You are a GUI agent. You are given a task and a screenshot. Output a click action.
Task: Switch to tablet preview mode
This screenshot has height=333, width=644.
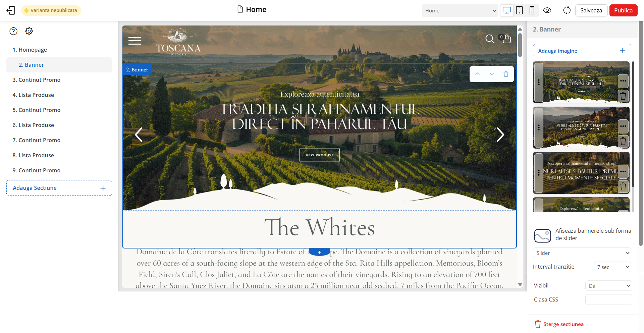click(519, 10)
